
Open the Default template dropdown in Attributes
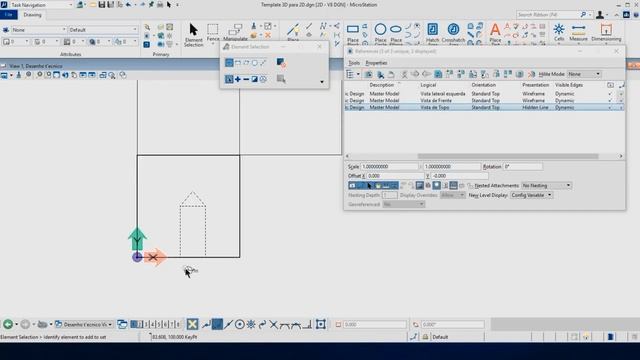(x=103, y=30)
